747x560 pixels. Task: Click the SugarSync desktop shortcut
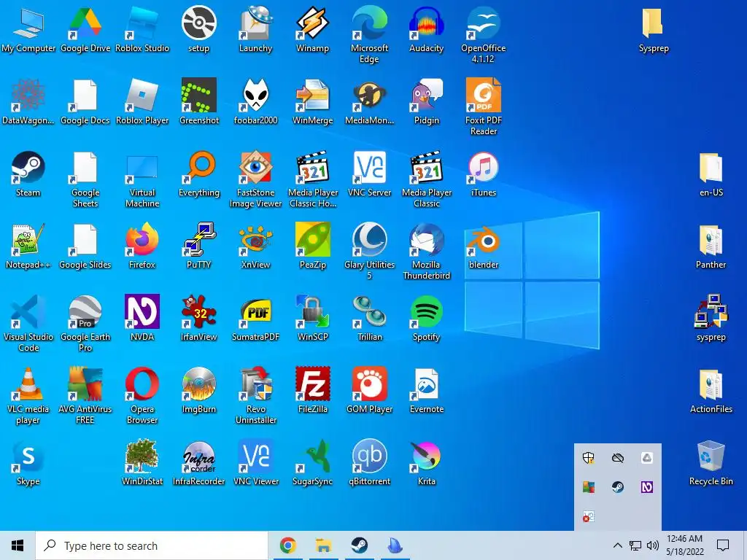[x=312, y=463]
